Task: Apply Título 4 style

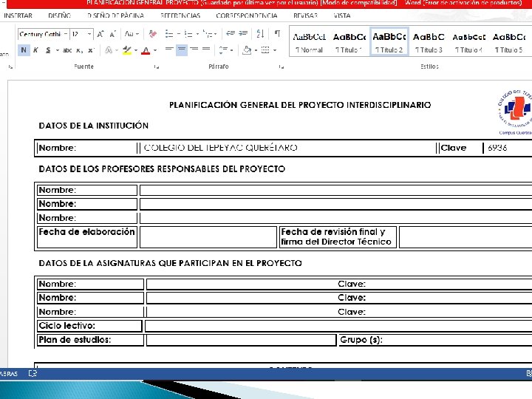Action: (469, 42)
